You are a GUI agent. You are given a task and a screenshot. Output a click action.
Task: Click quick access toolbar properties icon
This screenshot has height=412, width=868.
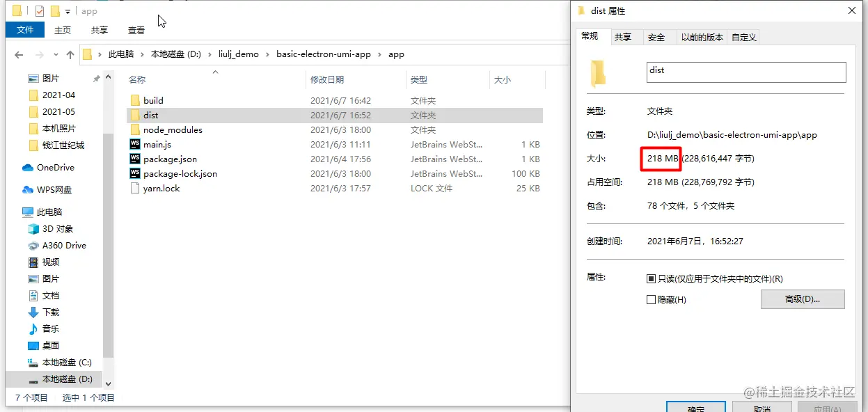coord(39,10)
